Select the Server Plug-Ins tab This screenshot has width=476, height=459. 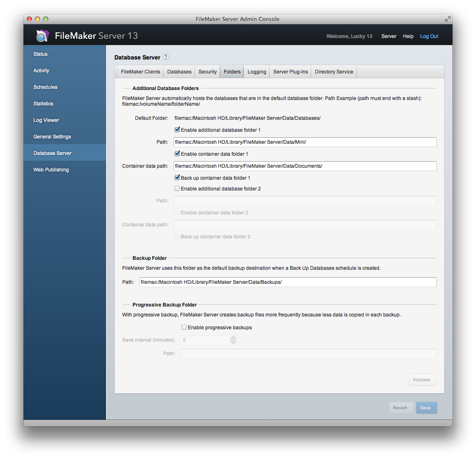tap(290, 71)
